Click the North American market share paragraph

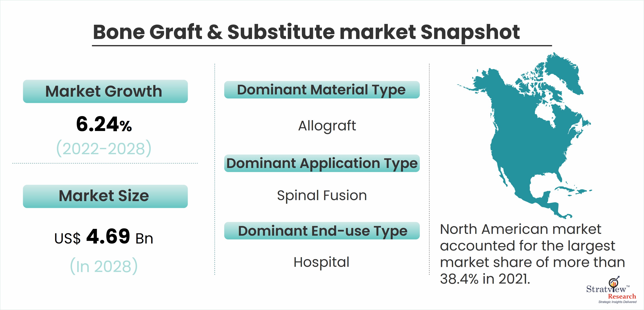click(x=533, y=254)
